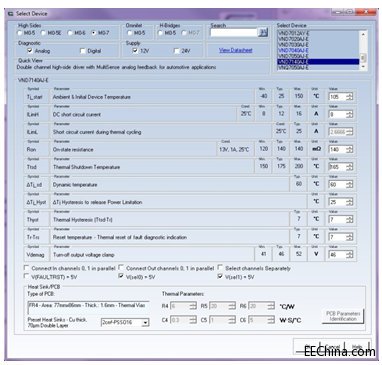
Task: Enable the 24V supply checkbox
Action: (x=177, y=51)
